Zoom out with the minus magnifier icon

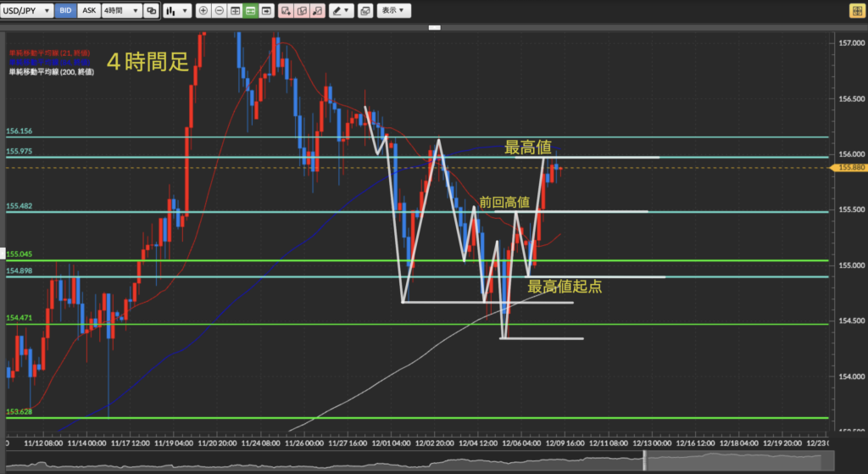(220, 11)
